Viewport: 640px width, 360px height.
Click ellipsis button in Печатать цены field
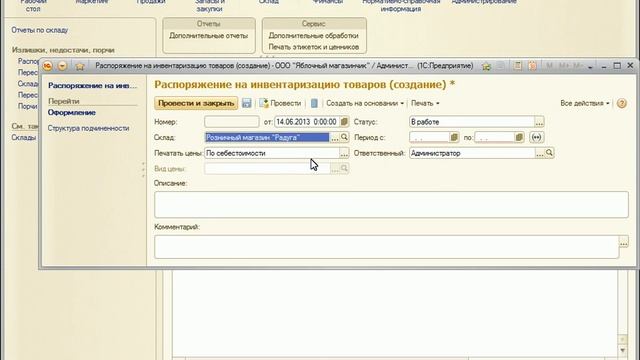tap(344, 153)
